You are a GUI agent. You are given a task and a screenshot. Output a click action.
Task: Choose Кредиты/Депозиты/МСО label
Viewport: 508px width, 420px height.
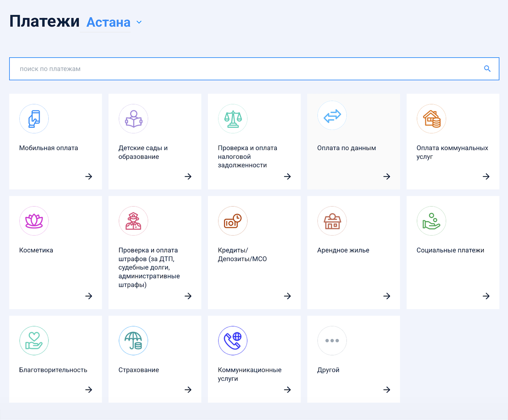(242, 254)
